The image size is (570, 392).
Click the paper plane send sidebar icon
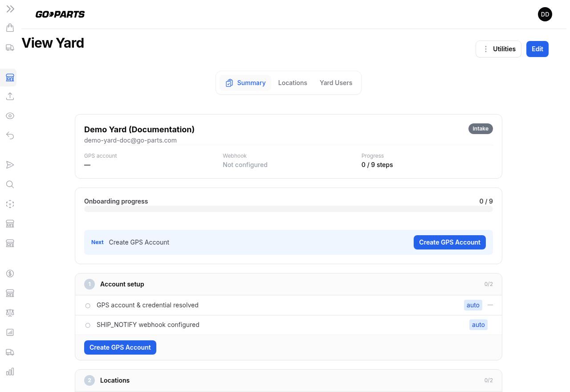click(10, 165)
